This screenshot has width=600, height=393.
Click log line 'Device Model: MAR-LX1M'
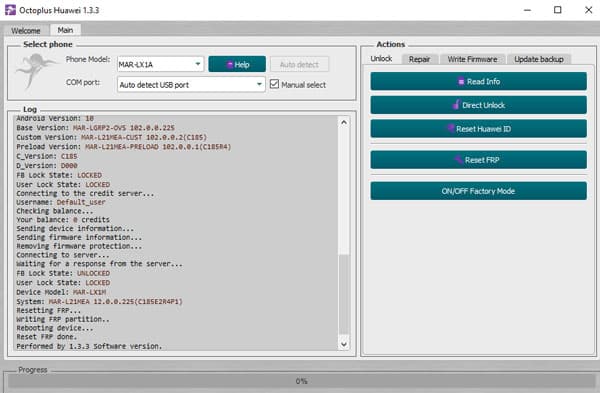point(61,292)
